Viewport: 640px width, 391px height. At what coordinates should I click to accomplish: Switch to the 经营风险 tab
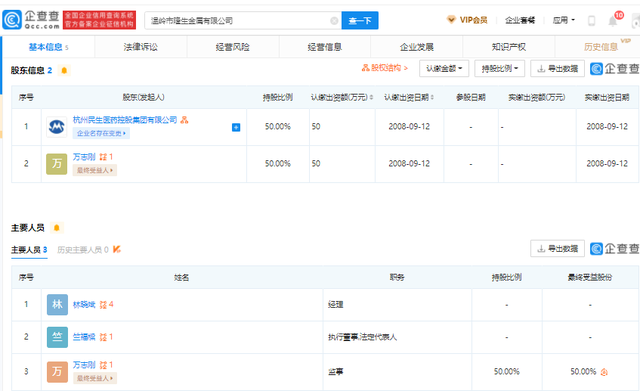(x=232, y=47)
